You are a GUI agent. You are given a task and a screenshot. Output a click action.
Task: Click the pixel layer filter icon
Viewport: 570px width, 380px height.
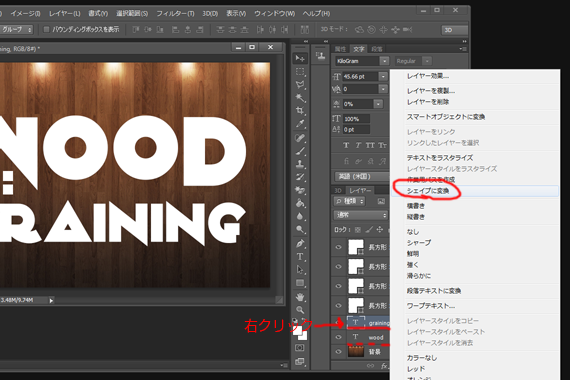[x=381, y=201]
